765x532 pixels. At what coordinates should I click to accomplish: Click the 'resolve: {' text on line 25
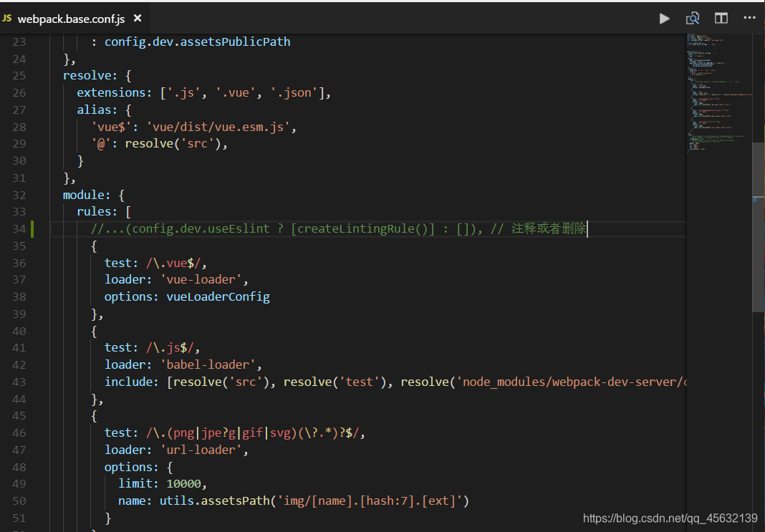pyautogui.click(x=97, y=76)
